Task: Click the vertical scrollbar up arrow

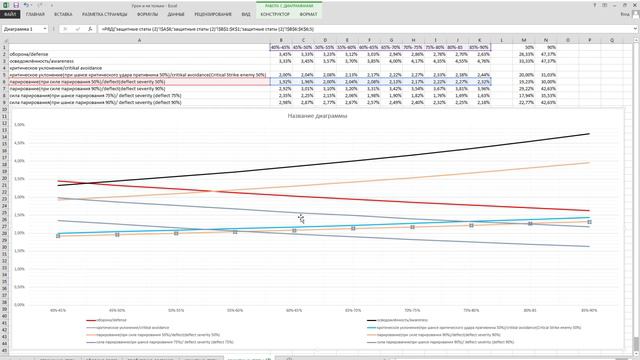Action: coord(636,40)
